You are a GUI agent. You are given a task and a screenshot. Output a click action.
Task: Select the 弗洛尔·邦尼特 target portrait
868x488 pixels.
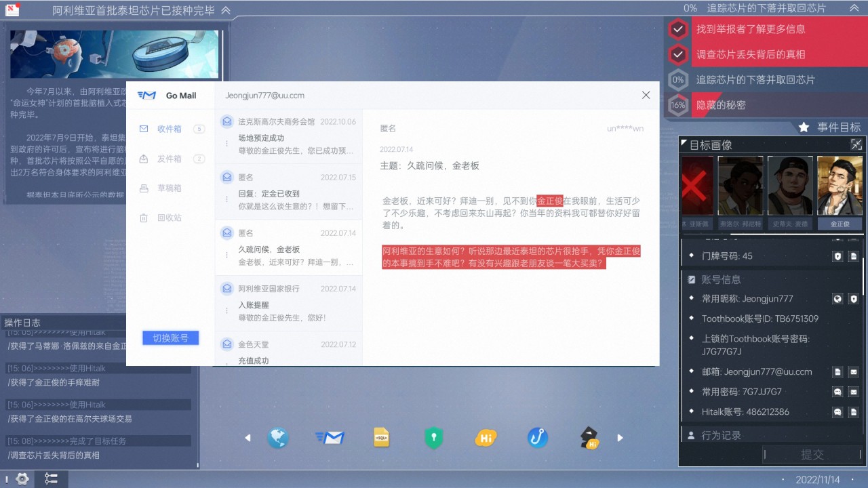[x=740, y=192]
